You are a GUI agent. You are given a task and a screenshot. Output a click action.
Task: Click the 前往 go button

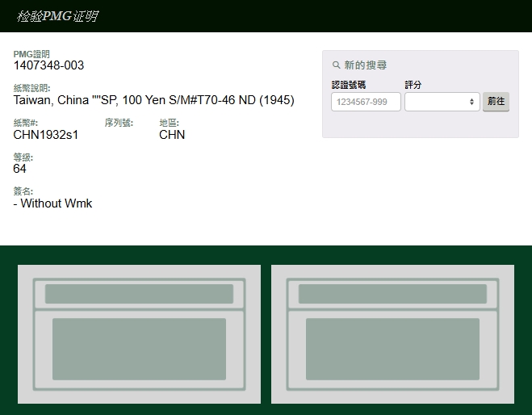point(496,102)
